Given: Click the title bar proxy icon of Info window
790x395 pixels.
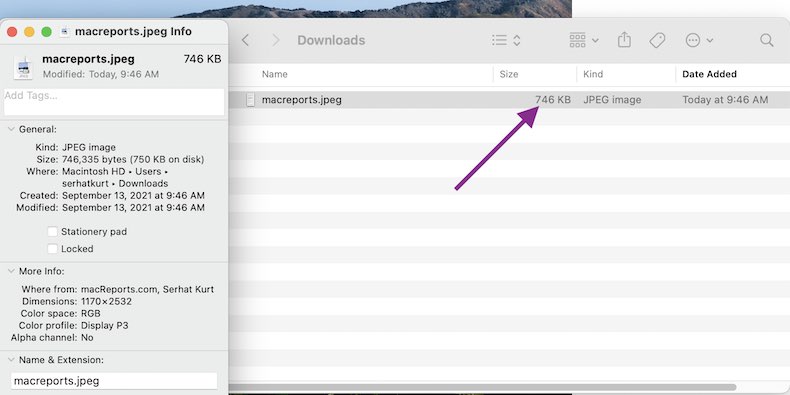Looking at the screenshot, I should (64, 32).
